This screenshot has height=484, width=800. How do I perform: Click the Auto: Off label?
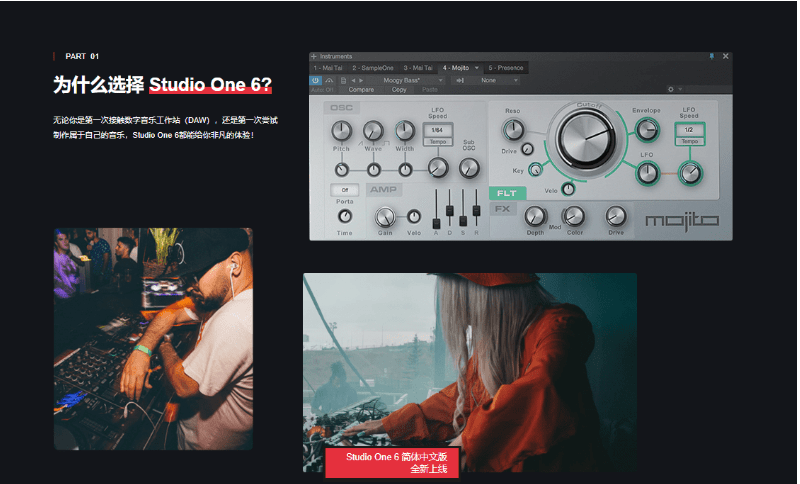[x=322, y=90]
